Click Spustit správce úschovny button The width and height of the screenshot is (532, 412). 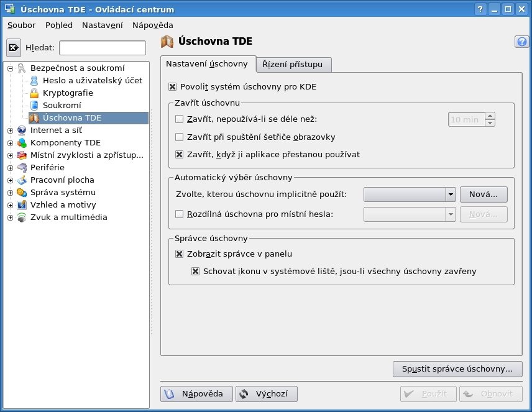tap(457, 369)
